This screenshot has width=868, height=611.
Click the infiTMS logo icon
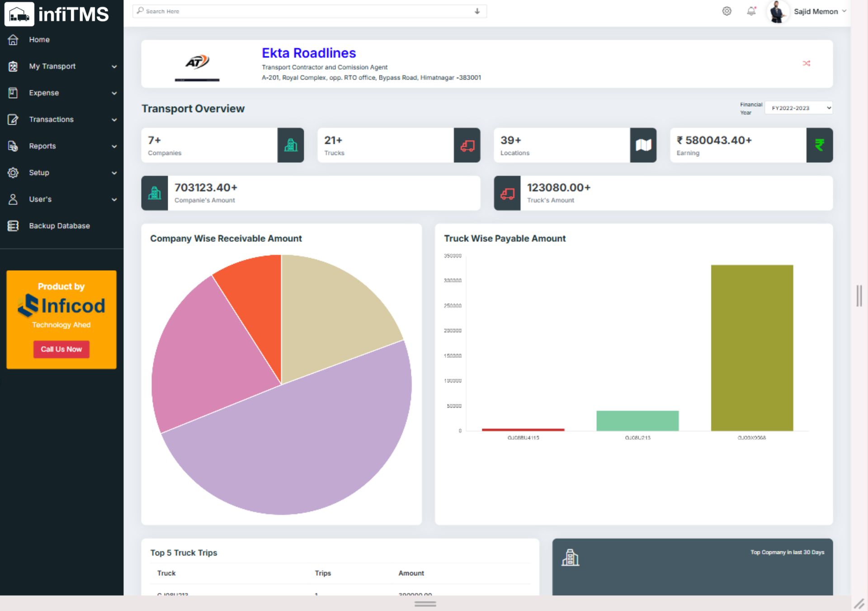tap(19, 14)
